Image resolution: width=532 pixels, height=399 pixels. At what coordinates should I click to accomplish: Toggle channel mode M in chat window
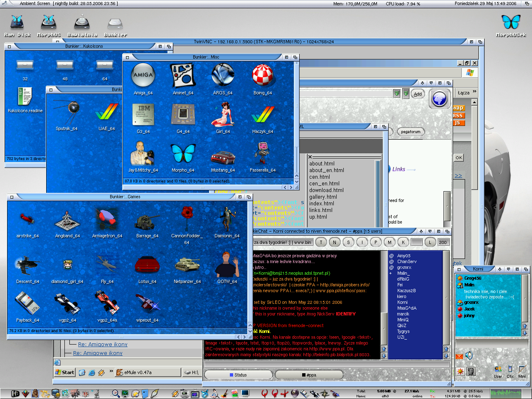389,242
